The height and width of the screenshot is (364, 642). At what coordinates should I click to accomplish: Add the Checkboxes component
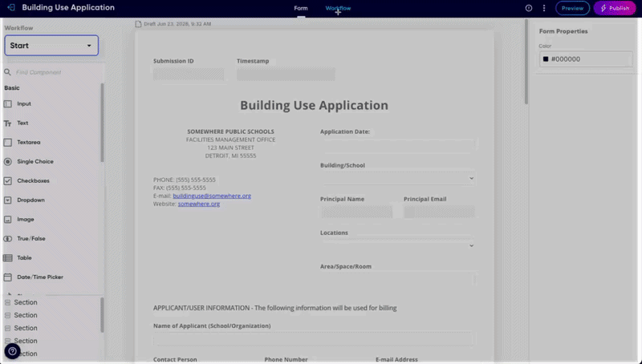coord(33,180)
